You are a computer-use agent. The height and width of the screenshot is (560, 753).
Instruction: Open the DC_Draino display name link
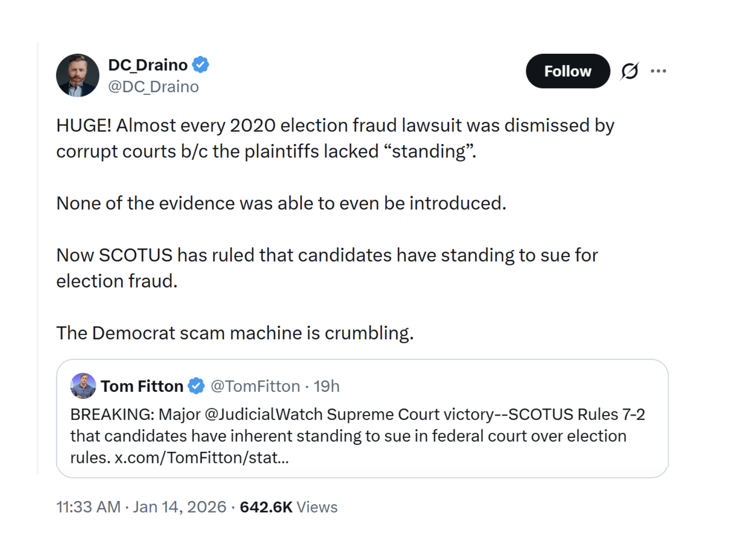click(148, 65)
